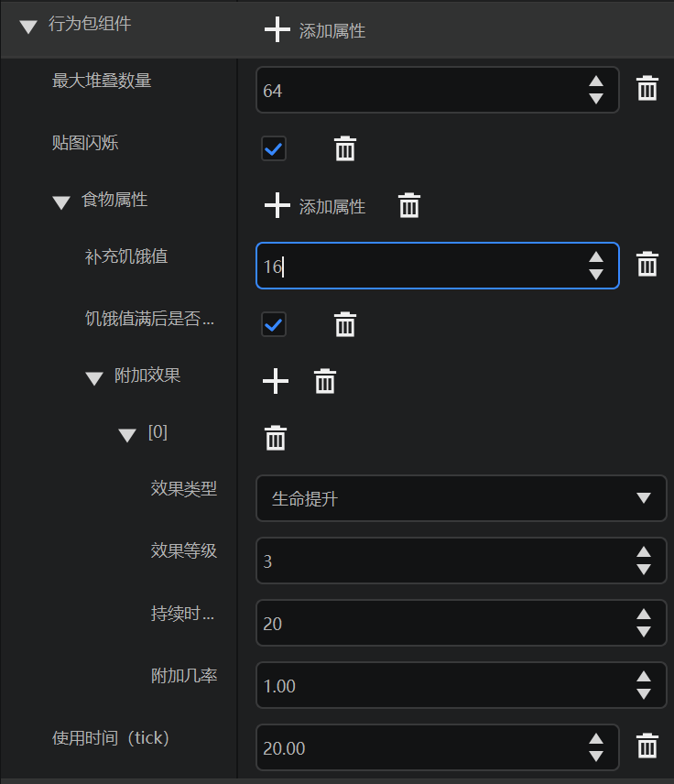This screenshot has height=784, width=674.
Task: Remove 食物属性 group using its trash icon
Action: [409, 205]
